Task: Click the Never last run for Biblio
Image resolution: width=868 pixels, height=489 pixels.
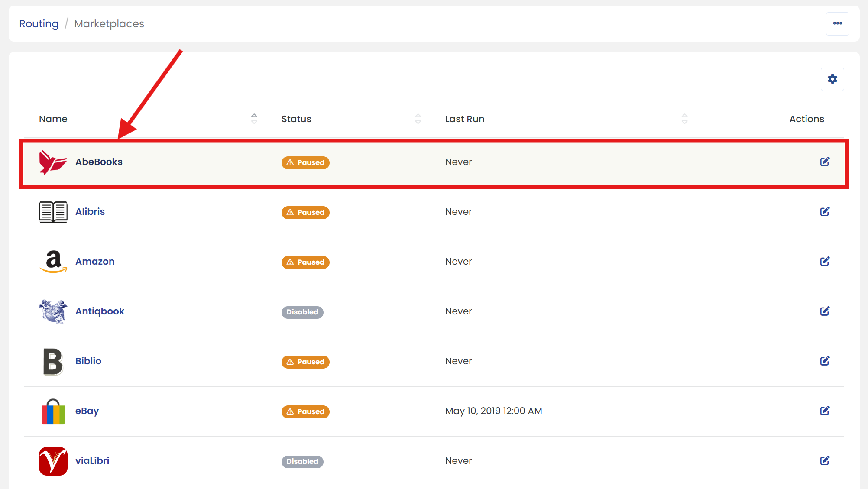Action: (459, 361)
